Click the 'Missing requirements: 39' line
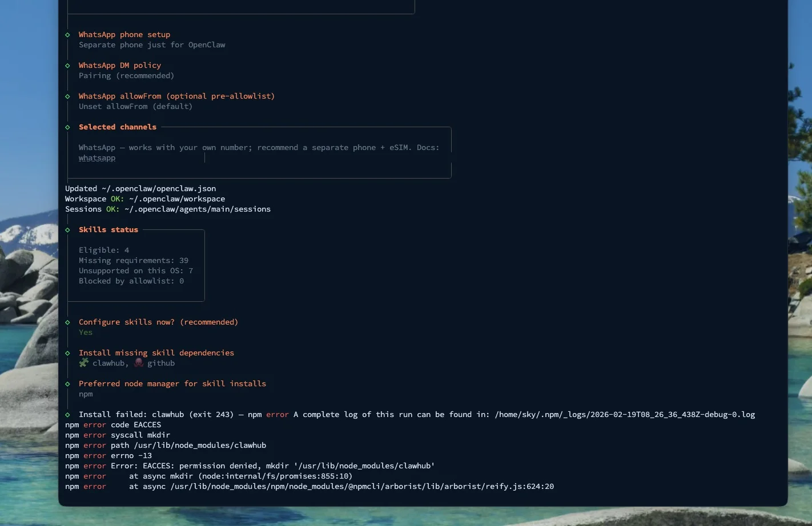The width and height of the screenshot is (812, 526). click(x=134, y=261)
